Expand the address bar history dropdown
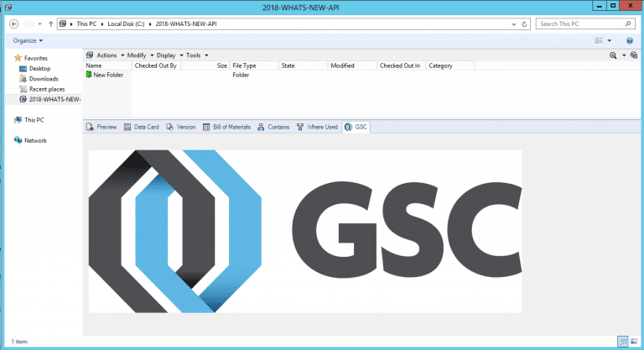Viewport: 644px width, 350px height. [x=514, y=24]
